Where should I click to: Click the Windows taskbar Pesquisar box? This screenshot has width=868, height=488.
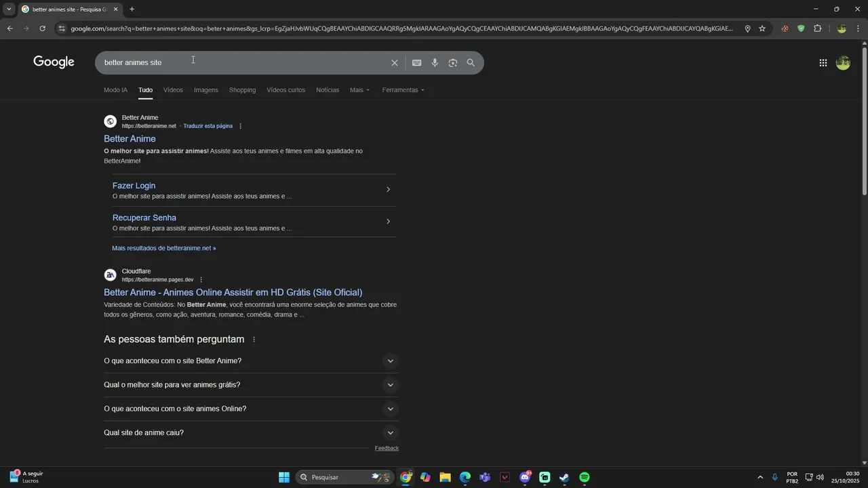pos(346,477)
